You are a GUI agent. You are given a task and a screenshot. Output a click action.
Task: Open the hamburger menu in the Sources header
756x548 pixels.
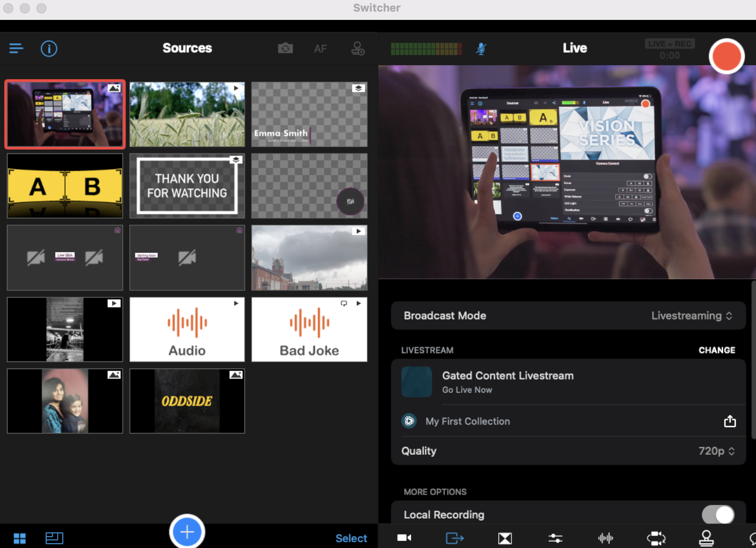pos(16,48)
